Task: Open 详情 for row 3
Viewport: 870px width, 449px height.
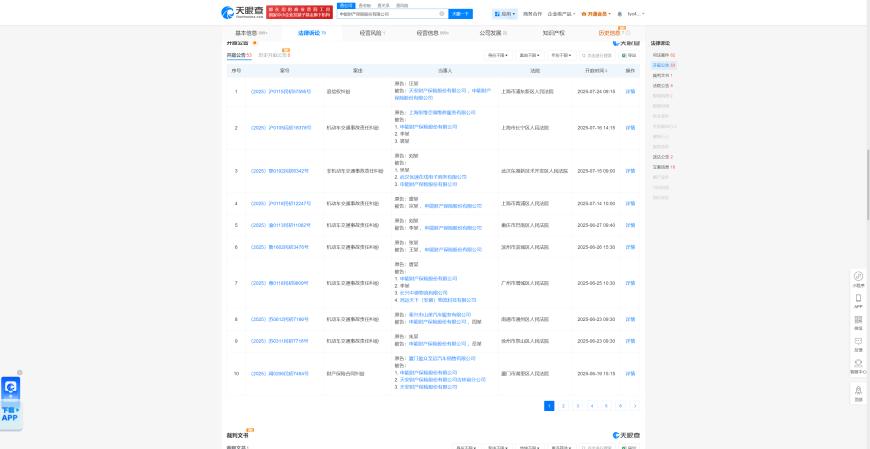Action: [630, 171]
